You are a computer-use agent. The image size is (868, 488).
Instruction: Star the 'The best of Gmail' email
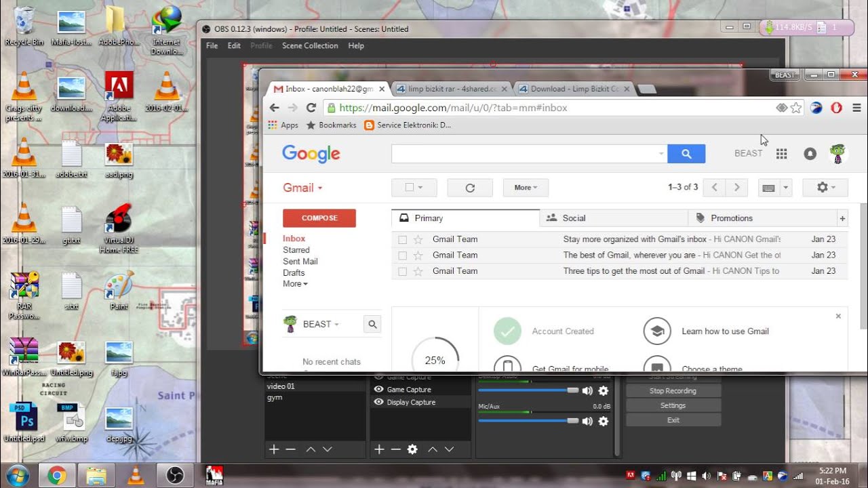[418, 256]
